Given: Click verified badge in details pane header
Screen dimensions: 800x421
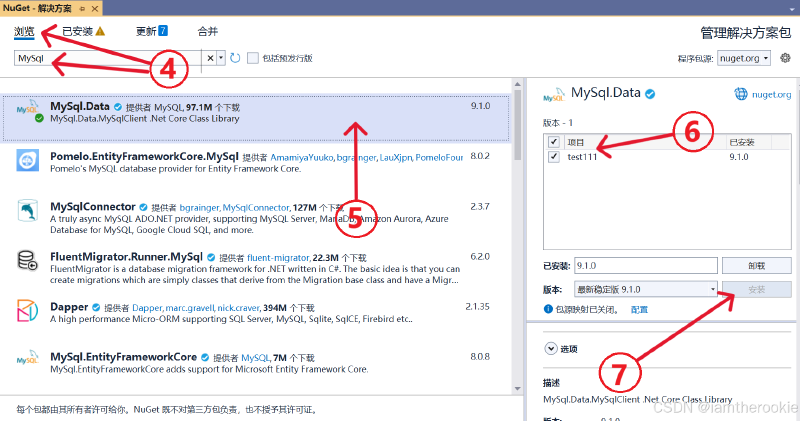Looking at the screenshot, I should (650, 94).
